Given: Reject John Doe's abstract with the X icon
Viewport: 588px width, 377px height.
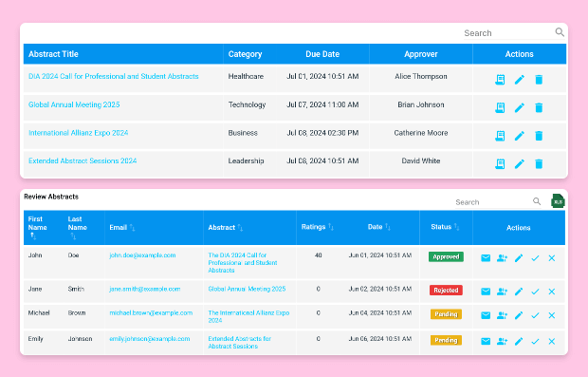Looking at the screenshot, I should (x=552, y=258).
